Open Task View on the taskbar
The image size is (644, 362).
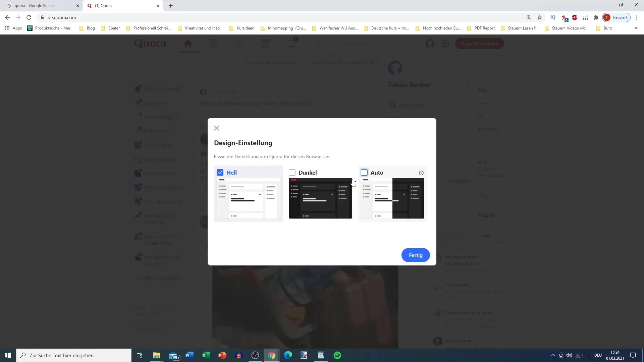pyautogui.click(x=140, y=355)
